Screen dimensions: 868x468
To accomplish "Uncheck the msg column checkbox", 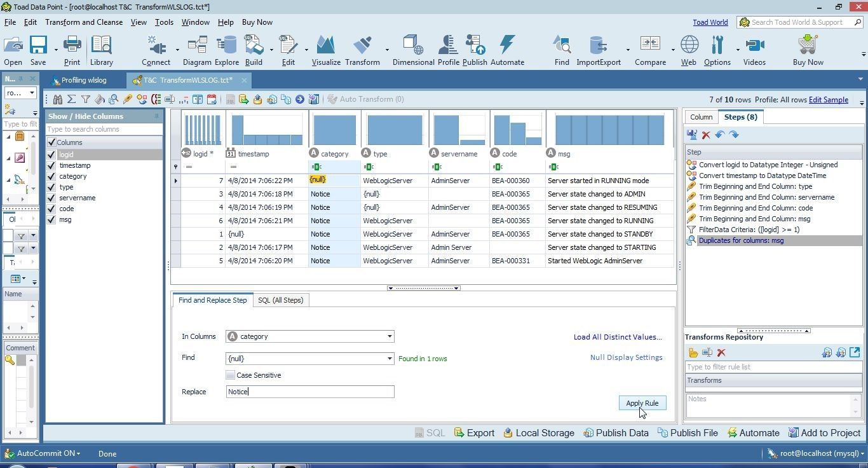I will tap(51, 219).
